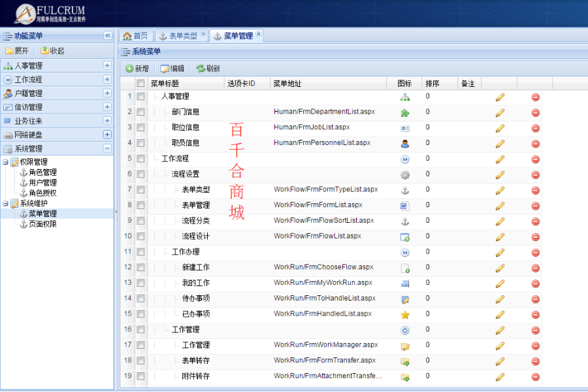This screenshot has height=392, width=588.
Task: Toggle the select-all checkbox in table header
Action: point(140,83)
